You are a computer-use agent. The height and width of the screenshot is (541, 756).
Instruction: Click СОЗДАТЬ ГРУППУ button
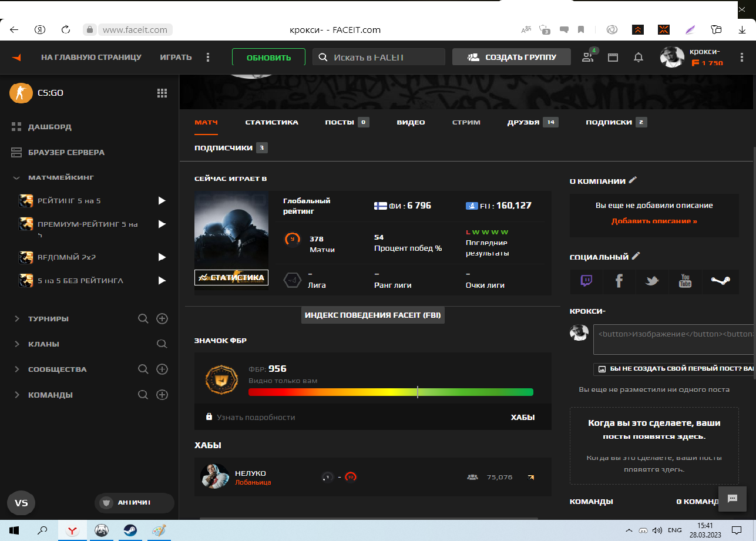pos(512,57)
